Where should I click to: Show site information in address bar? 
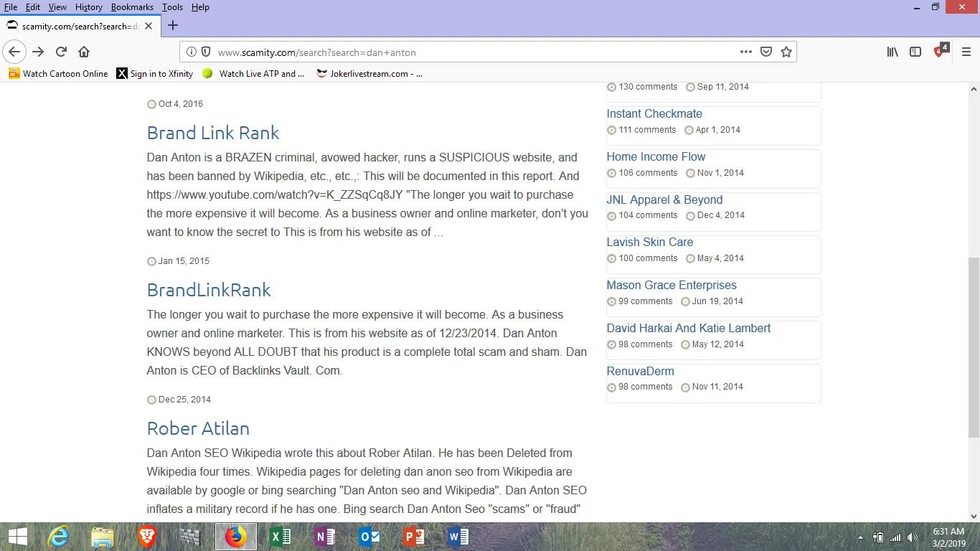coord(192,52)
